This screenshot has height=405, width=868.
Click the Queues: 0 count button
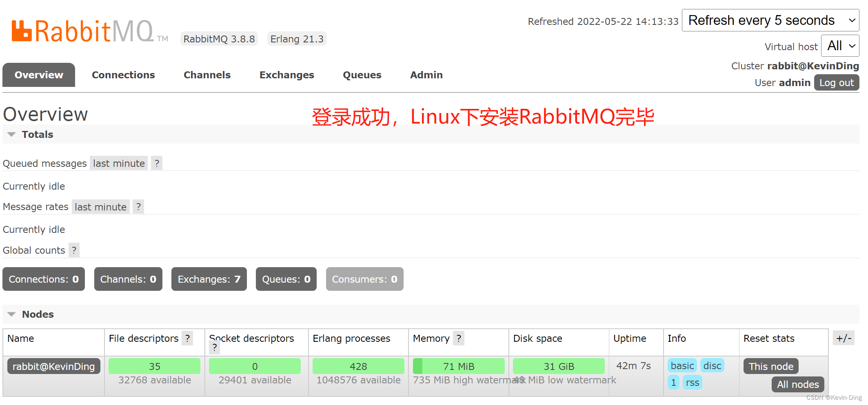(x=286, y=279)
